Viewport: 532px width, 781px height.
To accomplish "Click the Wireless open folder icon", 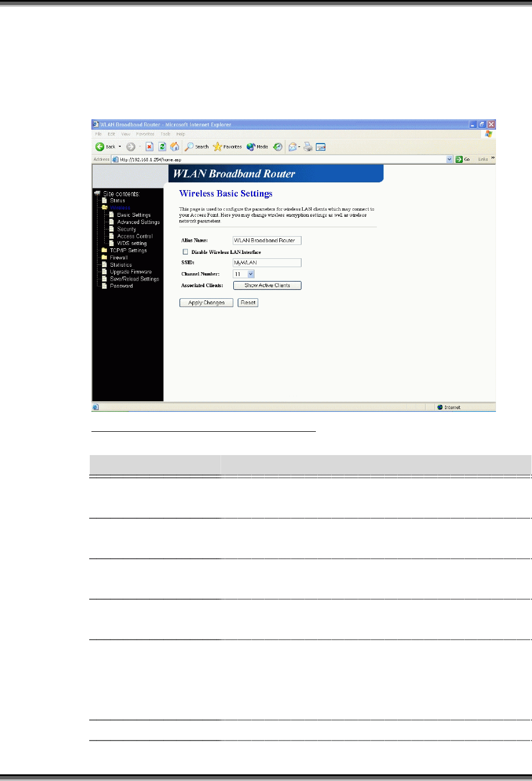I will point(104,207).
